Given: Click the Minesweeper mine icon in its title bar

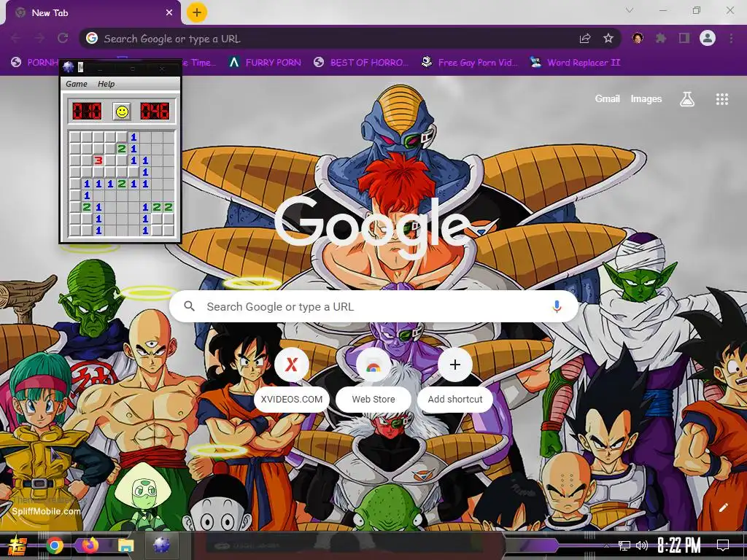Looking at the screenshot, I should [68, 67].
